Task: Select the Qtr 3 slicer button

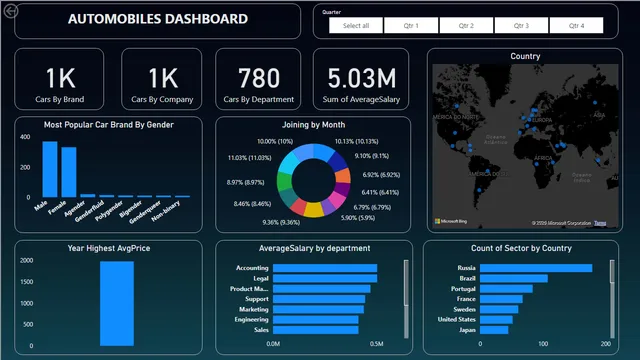Action: pos(521,25)
